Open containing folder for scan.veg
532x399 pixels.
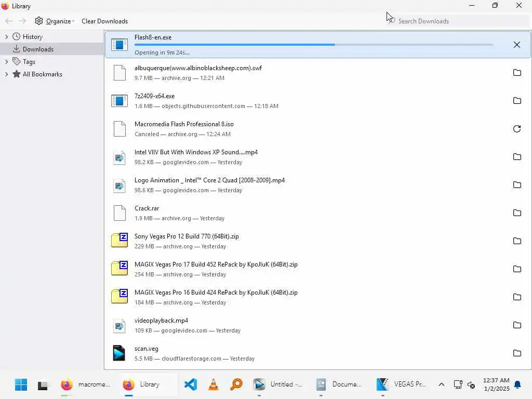[517, 353]
